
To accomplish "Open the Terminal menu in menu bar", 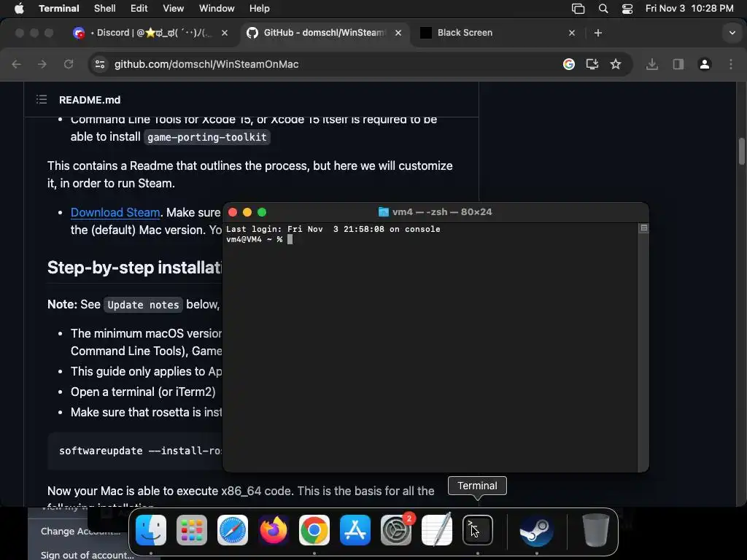I will click(x=59, y=8).
